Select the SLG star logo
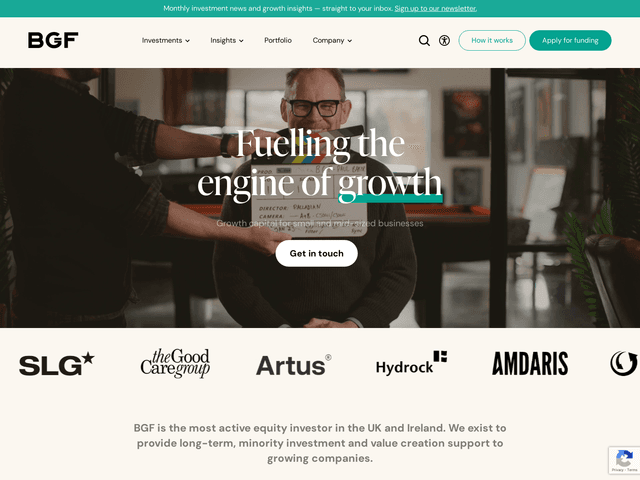The image size is (640, 480). click(x=57, y=364)
